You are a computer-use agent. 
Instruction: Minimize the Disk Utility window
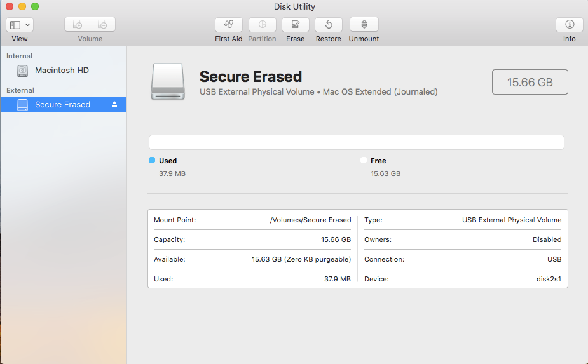pyautogui.click(x=22, y=6)
